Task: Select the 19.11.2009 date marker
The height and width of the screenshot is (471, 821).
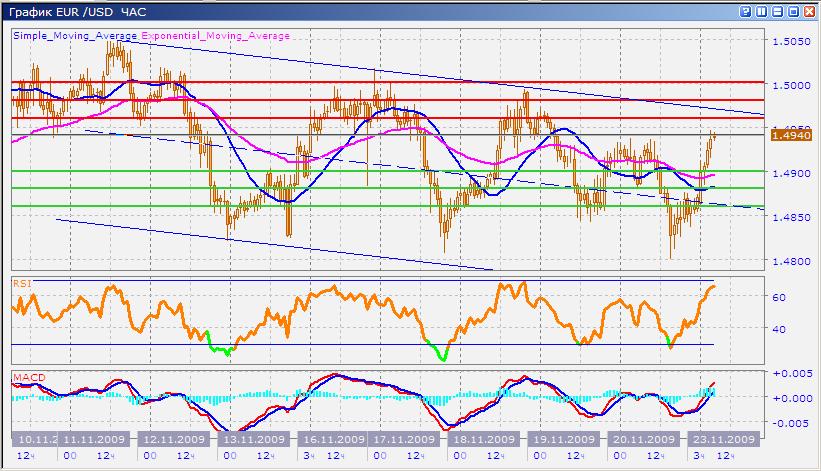Action: 563,439
